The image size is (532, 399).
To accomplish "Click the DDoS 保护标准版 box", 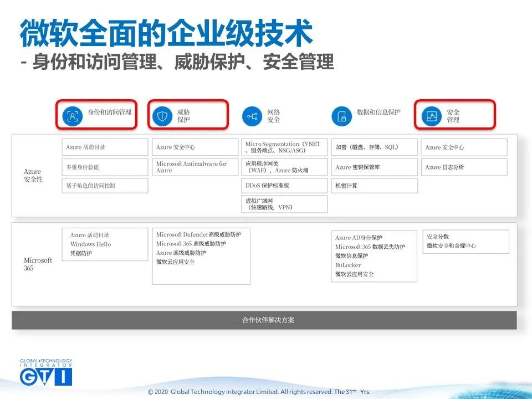I will 284,186.
